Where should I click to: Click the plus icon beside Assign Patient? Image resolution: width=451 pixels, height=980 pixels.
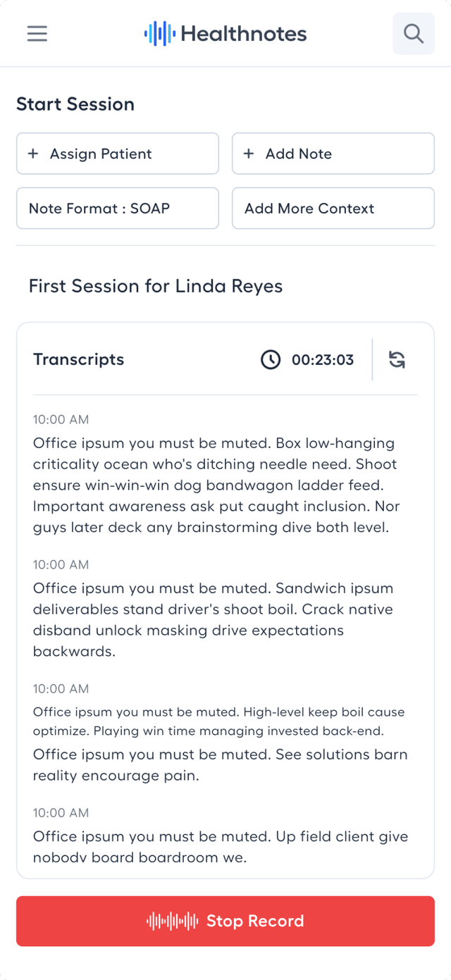[x=33, y=154]
